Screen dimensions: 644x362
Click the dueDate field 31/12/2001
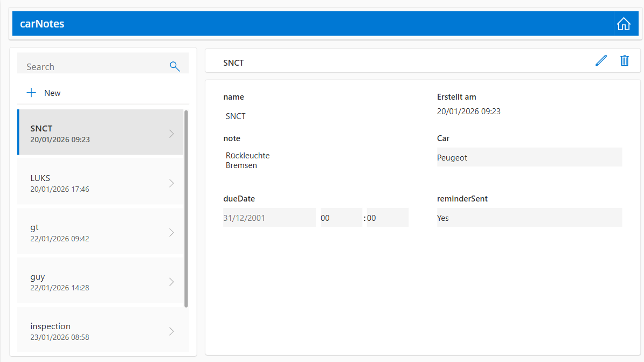269,218
